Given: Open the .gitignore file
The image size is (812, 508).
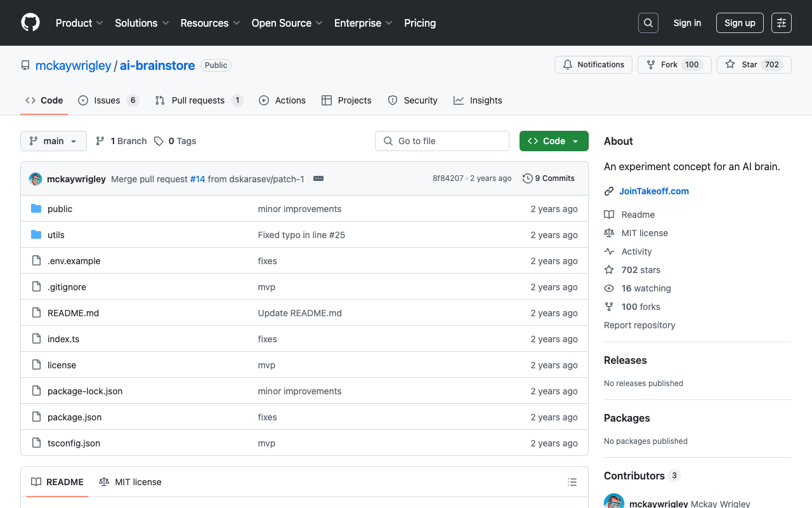Looking at the screenshot, I should point(67,287).
